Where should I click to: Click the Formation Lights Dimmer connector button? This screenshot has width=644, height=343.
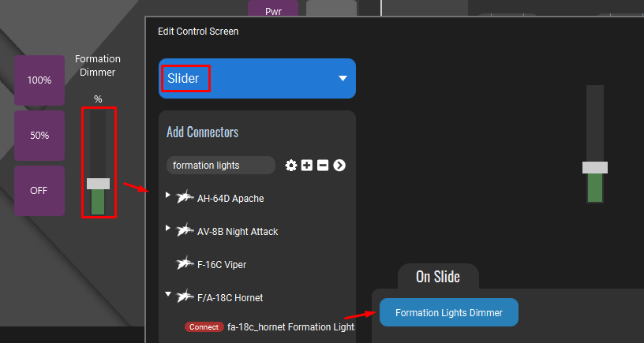coord(449,312)
